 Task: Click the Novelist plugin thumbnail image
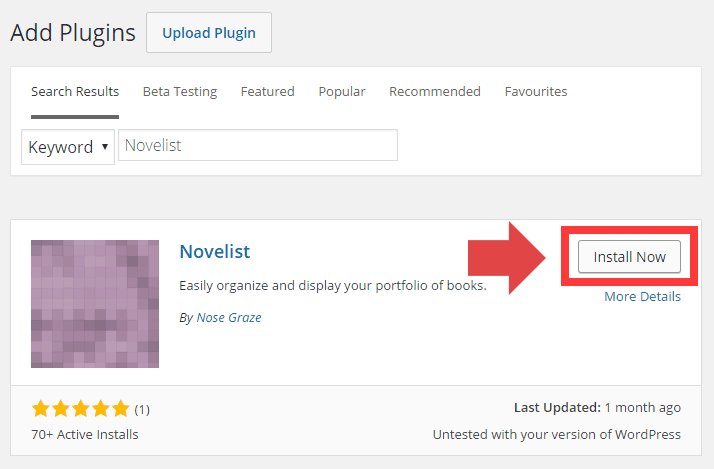[95, 304]
